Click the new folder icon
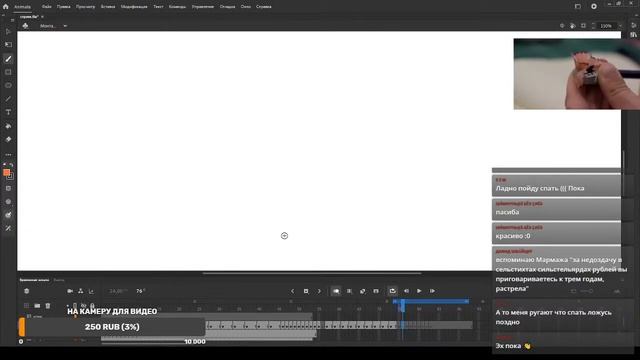Image resolution: width=640 pixels, height=360 pixels. pyautogui.click(x=37, y=305)
